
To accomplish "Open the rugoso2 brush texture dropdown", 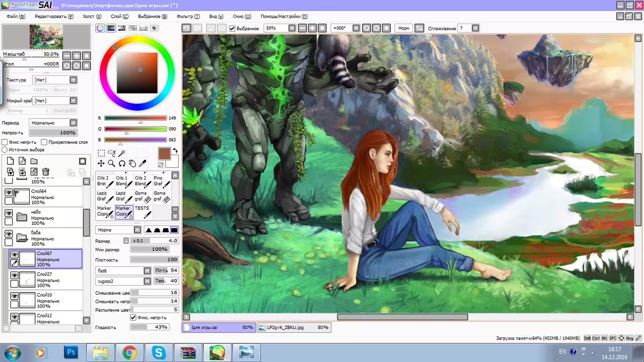I will pyautogui.click(x=123, y=281).
